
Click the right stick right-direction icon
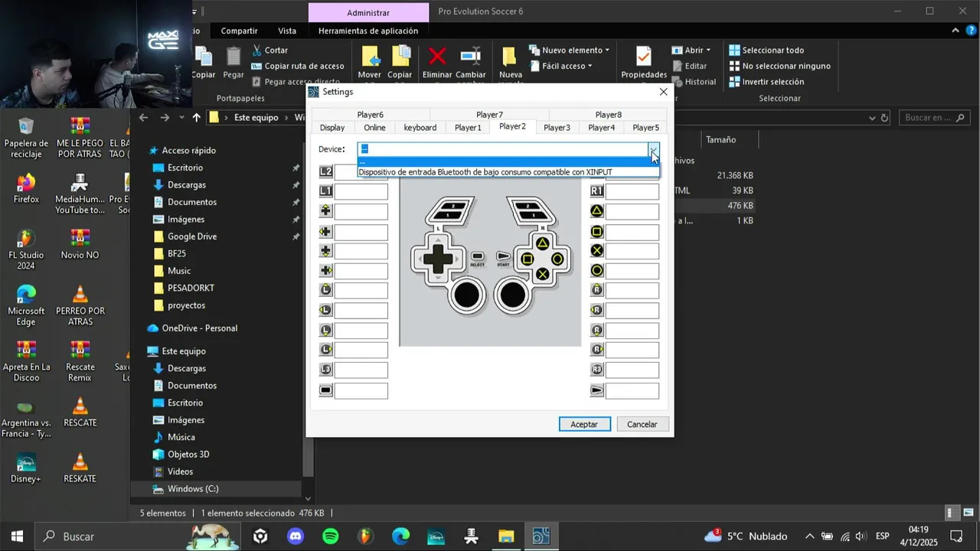point(597,350)
